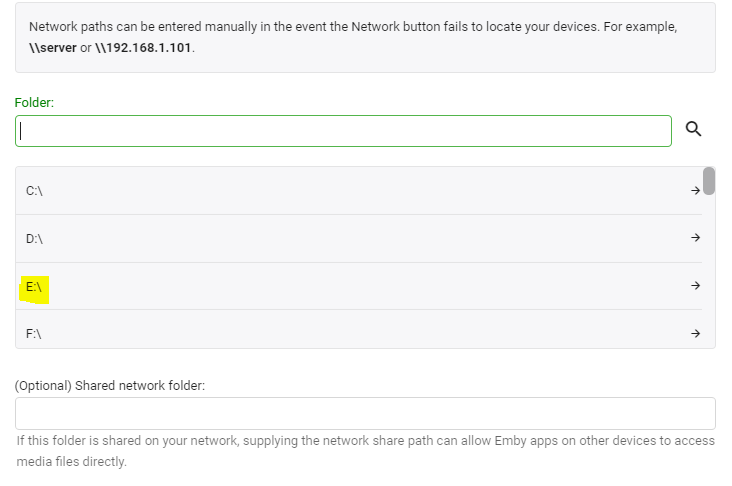The height and width of the screenshot is (486, 732).
Task: Click the (Optional) Shared network folder label
Action: pyautogui.click(x=110, y=385)
